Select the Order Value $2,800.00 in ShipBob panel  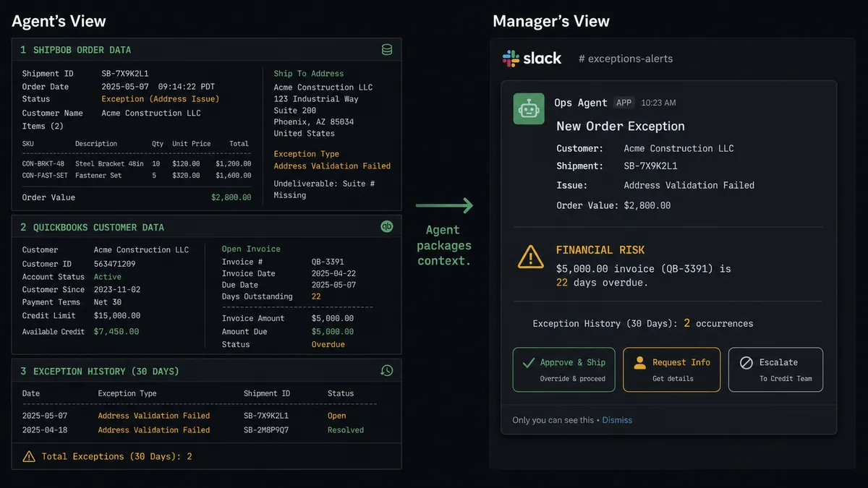[x=231, y=197]
